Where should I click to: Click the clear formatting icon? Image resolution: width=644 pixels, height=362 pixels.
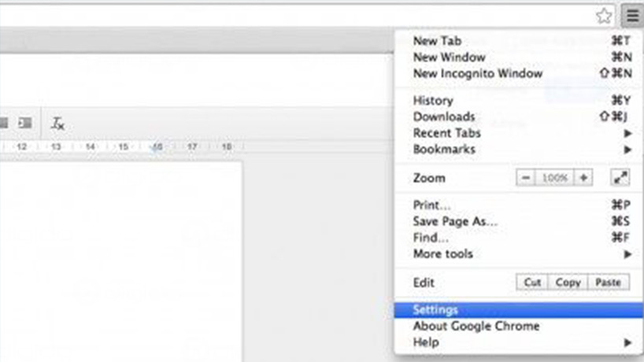pyautogui.click(x=57, y=123)
